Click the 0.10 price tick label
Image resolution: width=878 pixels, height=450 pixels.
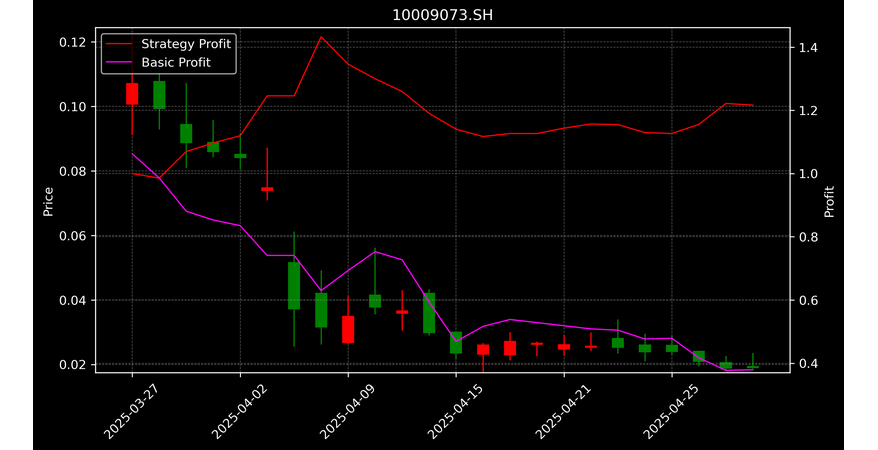click(72, 107)
